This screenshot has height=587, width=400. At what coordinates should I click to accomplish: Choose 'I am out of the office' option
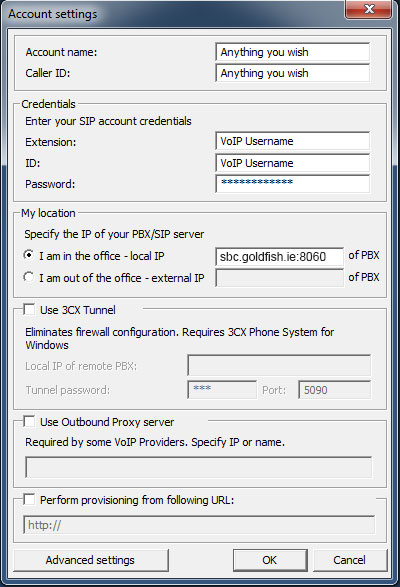pos(28,277)
